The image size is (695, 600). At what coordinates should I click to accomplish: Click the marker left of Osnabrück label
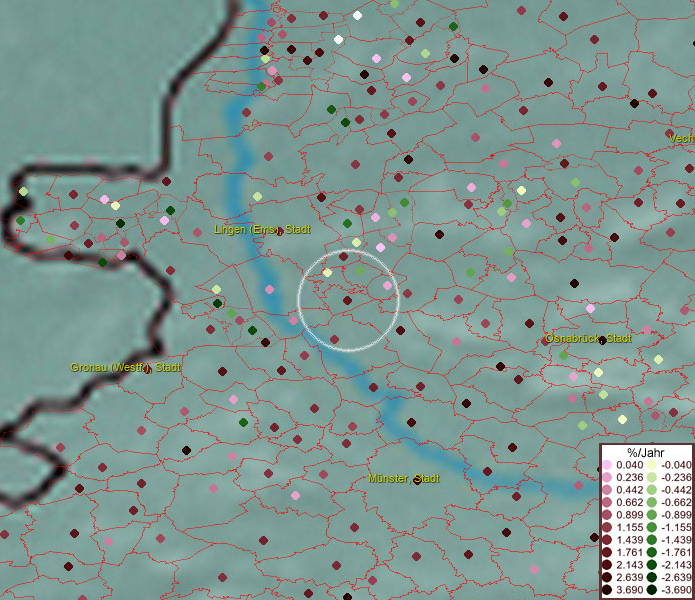click(x=546, y=341)
